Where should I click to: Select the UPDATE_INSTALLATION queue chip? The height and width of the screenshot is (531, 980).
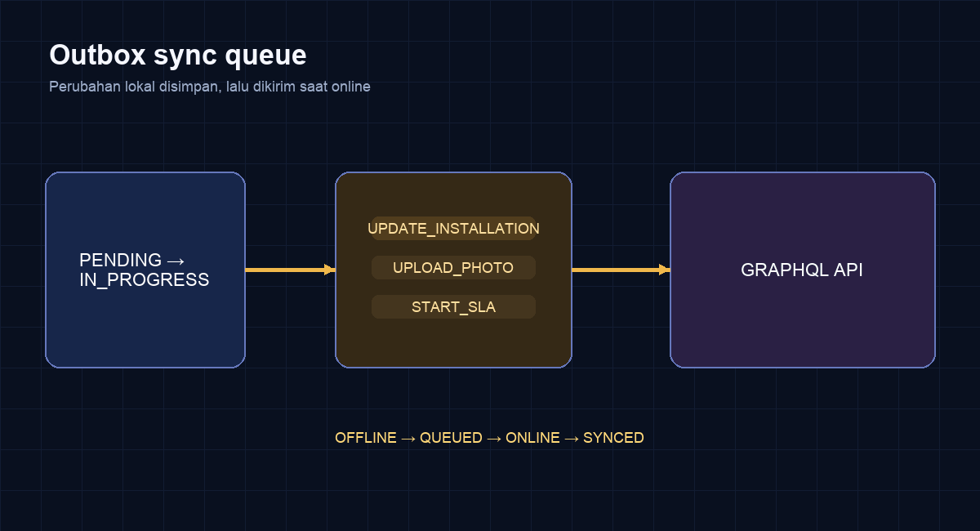point(453,229)
